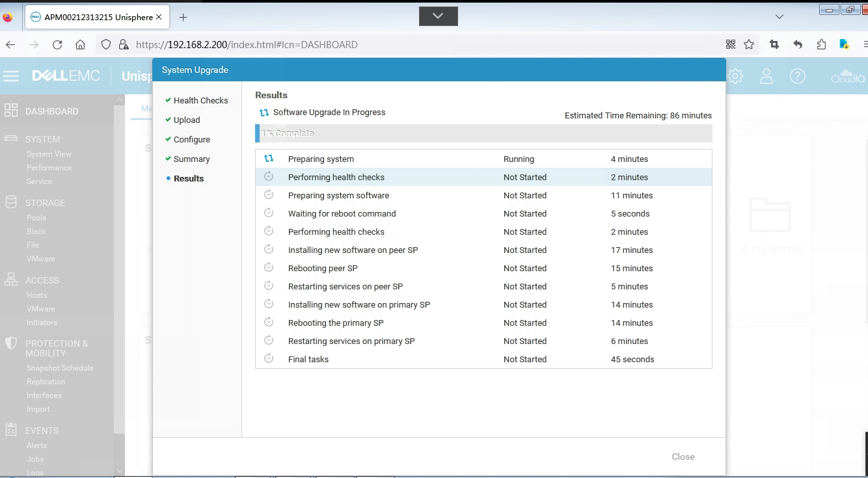Select Restarting services on primary SP row
The width and height of the screenshot is (868, 478).
tap(483, 341)
